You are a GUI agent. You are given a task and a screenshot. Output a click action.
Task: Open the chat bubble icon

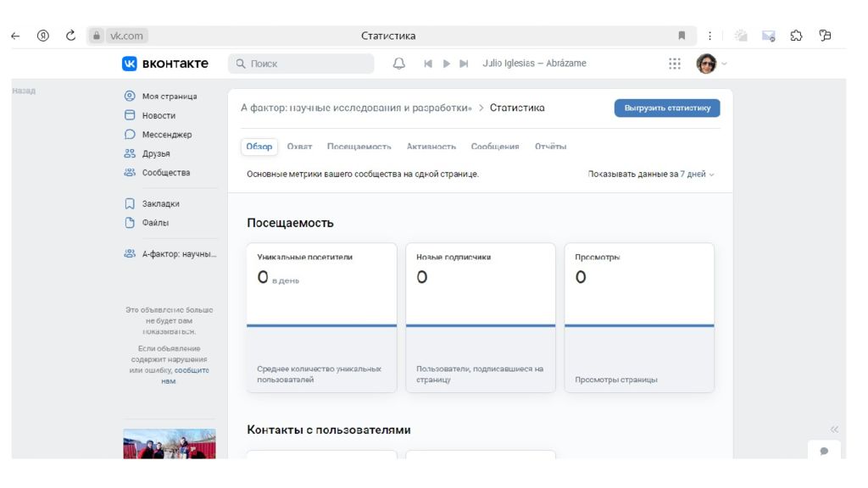tap(824, 452)
